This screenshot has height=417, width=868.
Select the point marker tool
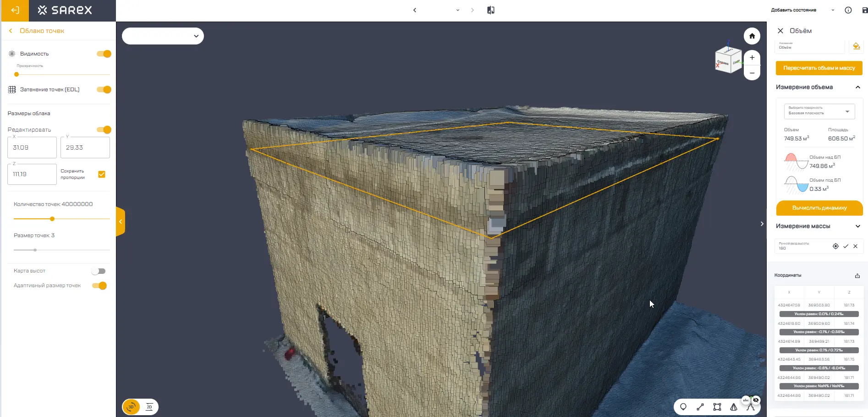pyautogui.click(x=683, y=407)
